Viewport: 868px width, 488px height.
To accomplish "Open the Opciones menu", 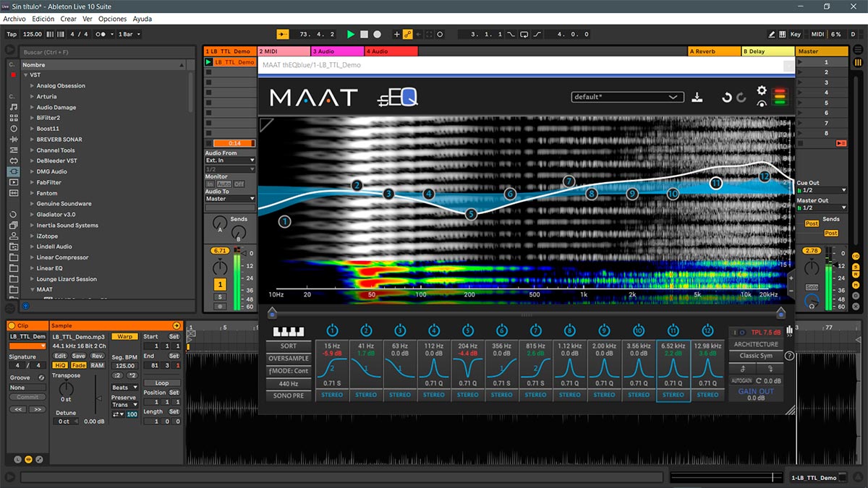I will pyautogui.click(x=112, y=19).
